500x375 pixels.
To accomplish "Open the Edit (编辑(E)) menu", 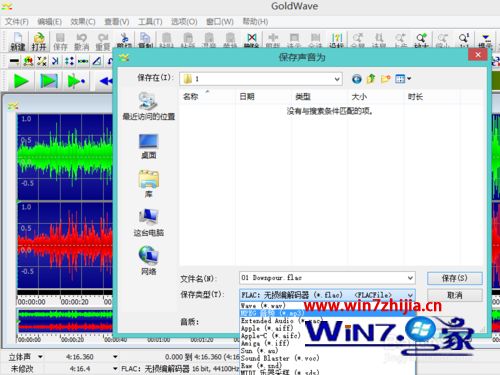I will (49, 22).
